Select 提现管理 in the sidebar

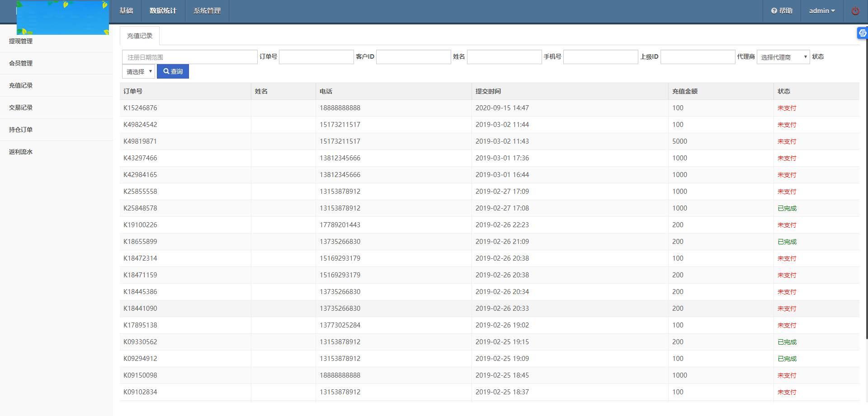pos(20,41)
